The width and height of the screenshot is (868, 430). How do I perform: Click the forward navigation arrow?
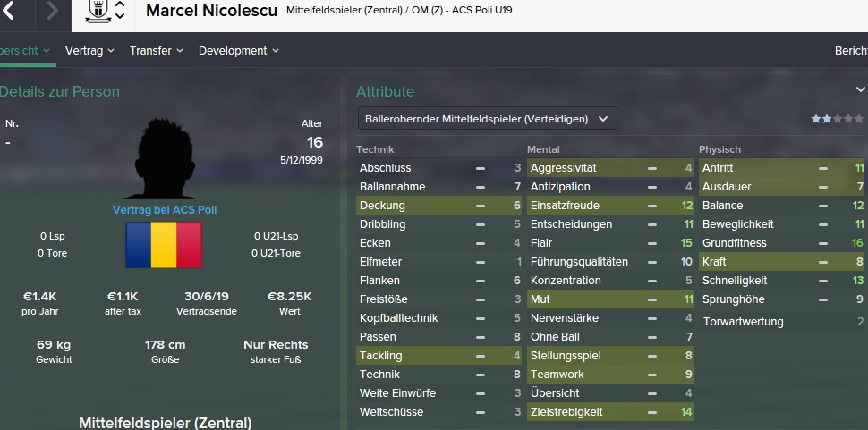click(x=52, y=12)
